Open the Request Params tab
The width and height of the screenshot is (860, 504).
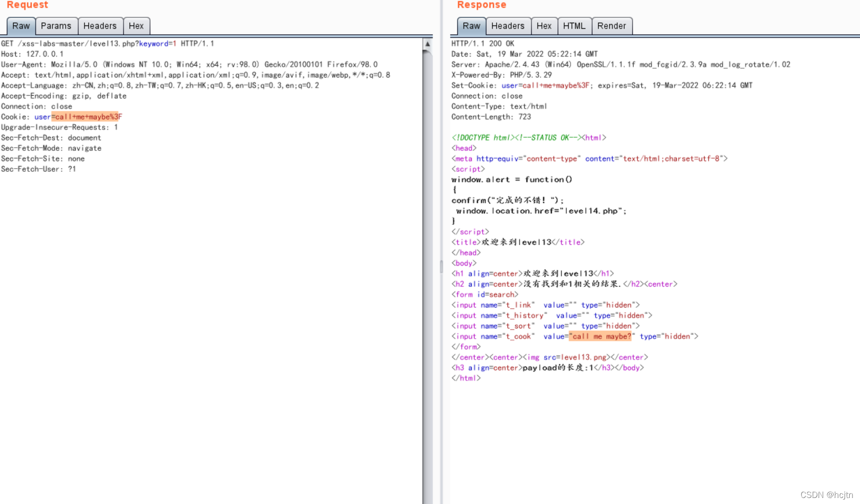pyautogui.click(x=56, y=26)
